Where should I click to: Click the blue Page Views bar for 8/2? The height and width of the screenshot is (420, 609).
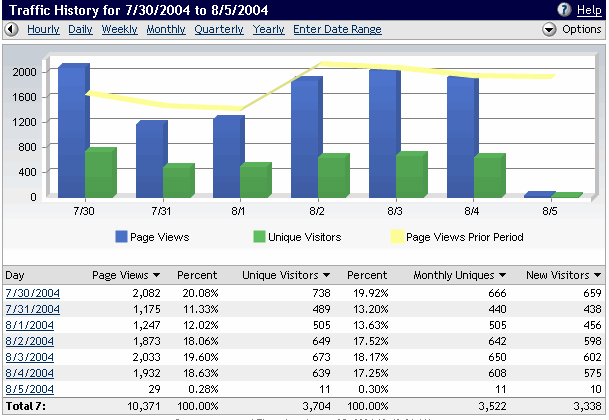pyautogui.click(x=305, y=139)
